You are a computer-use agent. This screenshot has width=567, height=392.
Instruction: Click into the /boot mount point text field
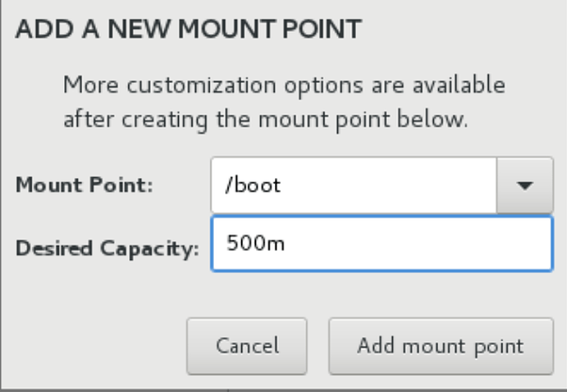tap(354, 185)
